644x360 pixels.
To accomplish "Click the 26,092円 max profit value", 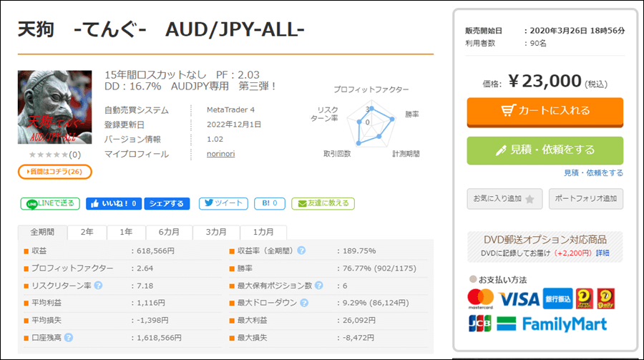I will 359,320.
